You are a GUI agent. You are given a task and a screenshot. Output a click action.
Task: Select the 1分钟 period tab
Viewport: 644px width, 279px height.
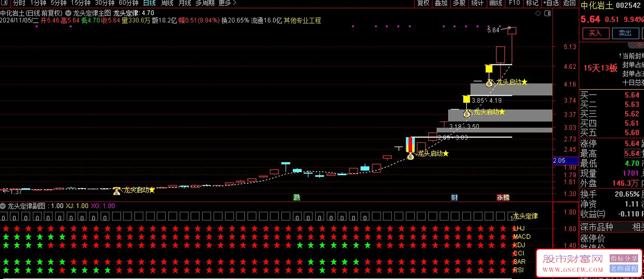(38, 3)
